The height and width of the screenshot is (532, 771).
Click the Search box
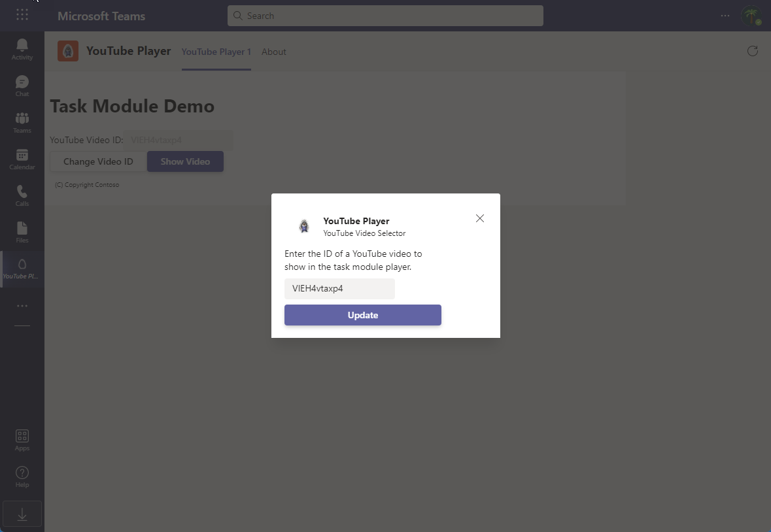[x=386, y=16]
